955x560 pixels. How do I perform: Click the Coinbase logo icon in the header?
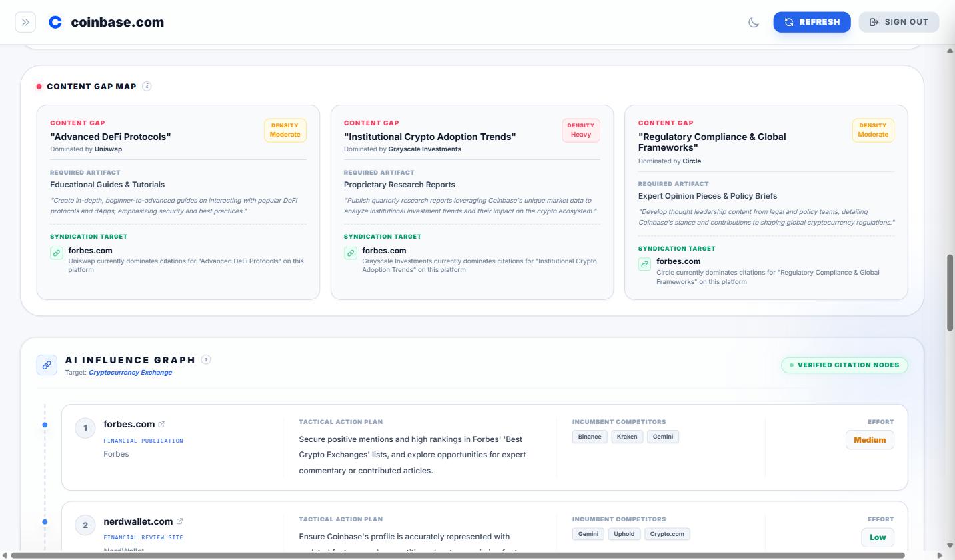coord(55,21)
